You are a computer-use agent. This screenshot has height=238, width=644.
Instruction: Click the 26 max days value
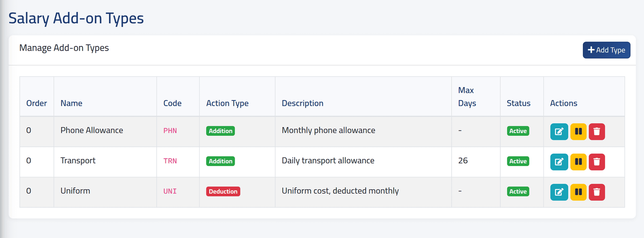tap(463, 160)
